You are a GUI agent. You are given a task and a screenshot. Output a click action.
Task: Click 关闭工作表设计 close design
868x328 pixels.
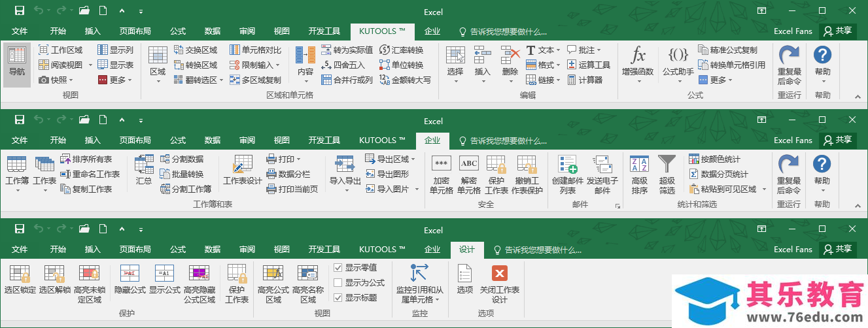coord(500,284)
